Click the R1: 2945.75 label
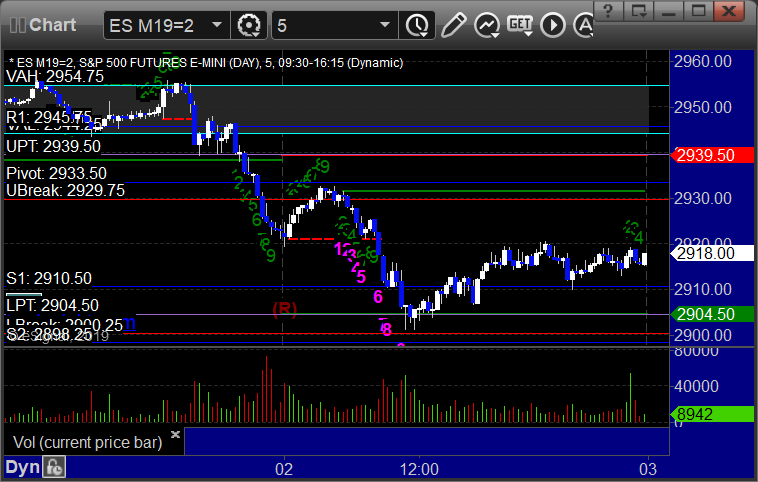 coord(49,117)
